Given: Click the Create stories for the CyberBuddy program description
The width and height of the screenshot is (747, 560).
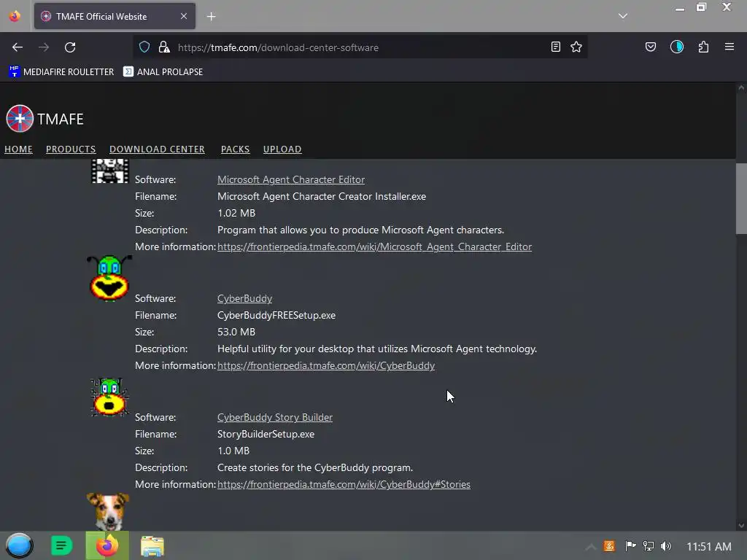Looking at the screenshot, I should click(x=315, y=467).
